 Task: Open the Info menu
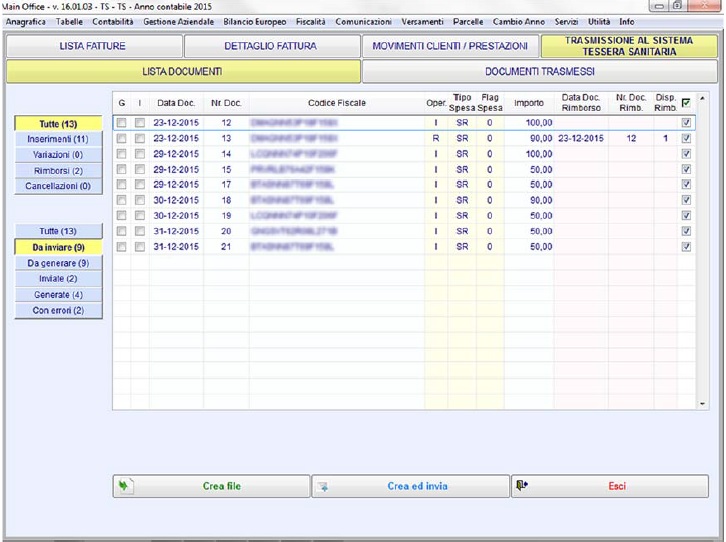[x=626, y=22]
